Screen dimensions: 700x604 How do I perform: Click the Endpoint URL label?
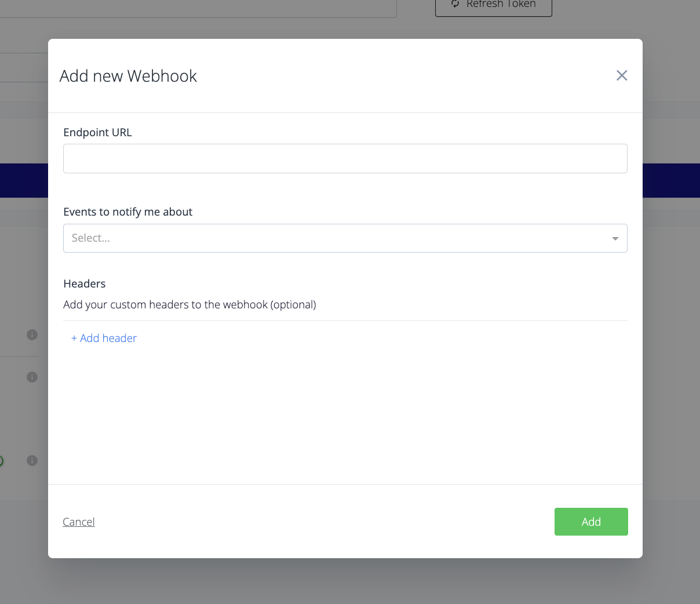click(97, 132)
